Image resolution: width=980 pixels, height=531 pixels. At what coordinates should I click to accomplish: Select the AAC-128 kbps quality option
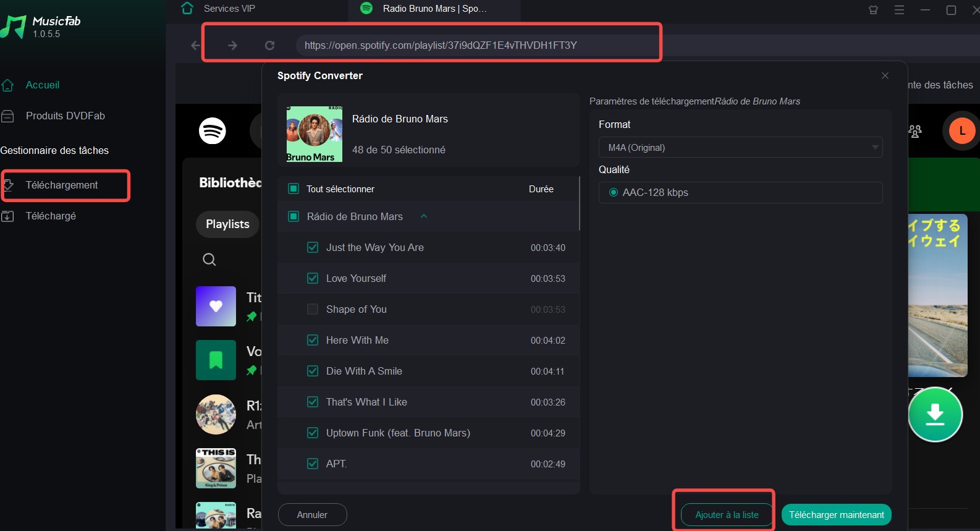614,192
